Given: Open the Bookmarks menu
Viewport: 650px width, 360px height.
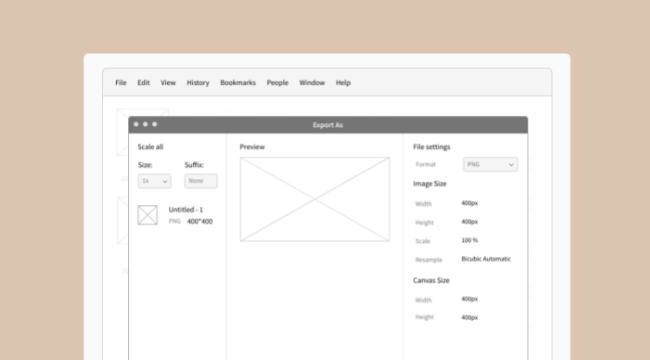Looking at the screenshot, I should (238, 83).
